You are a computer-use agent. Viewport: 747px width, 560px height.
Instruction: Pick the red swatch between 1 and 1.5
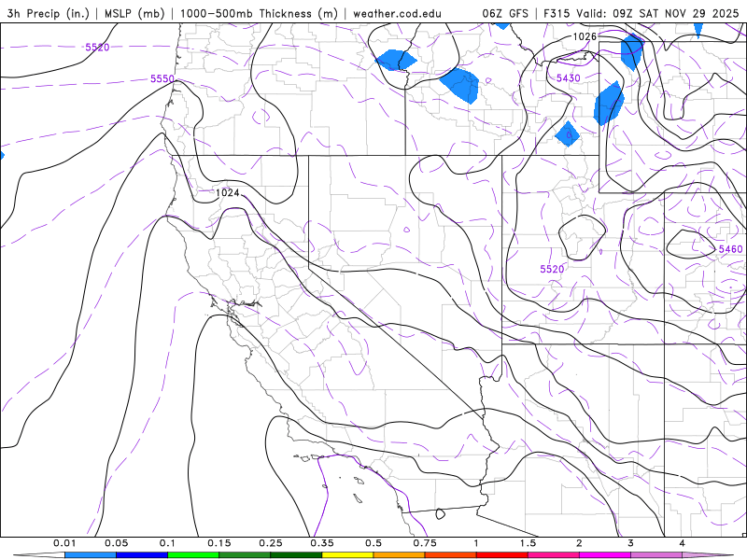pos(502,555)
